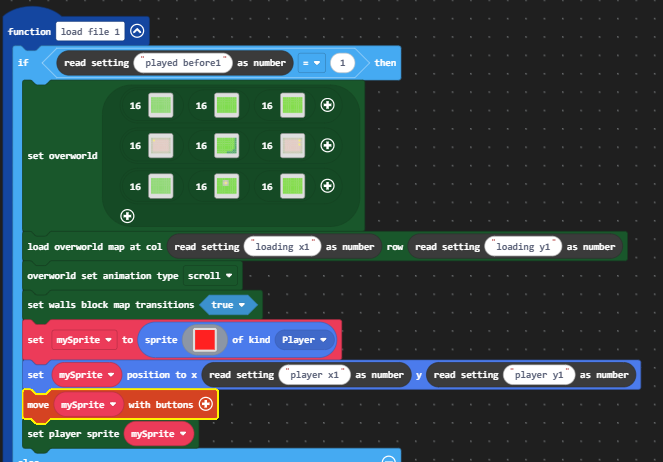Edit first 16 size value in top row

[x=135, y=106]
